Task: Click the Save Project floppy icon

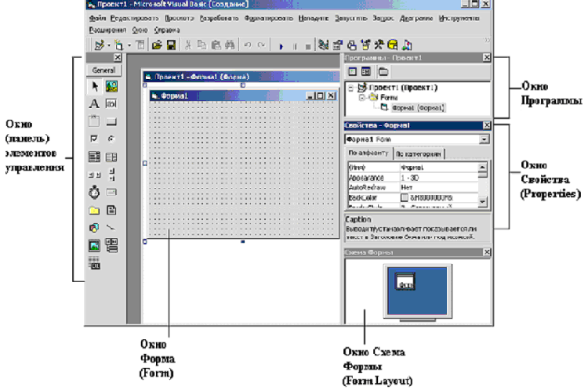Action: [171, 45]
